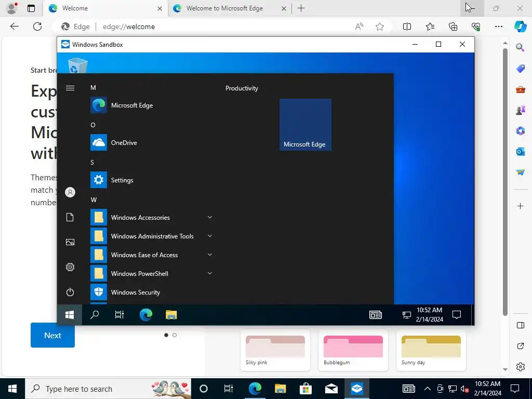
Task: Click the Edge page vertical scrollbar
Action: pos(505,182)
